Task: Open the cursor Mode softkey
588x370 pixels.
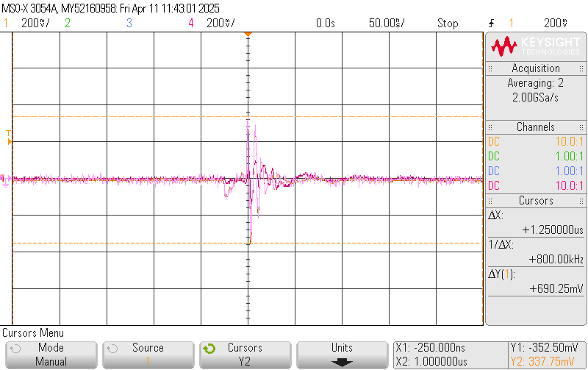Action: click(x=51, y=355)
